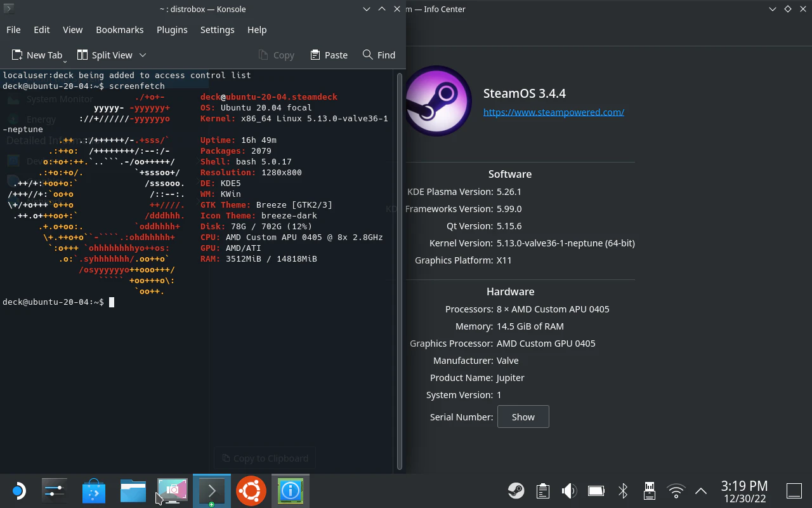Click the 'Jupiter' product name value
812x508 pixels.
click(510, 378)
